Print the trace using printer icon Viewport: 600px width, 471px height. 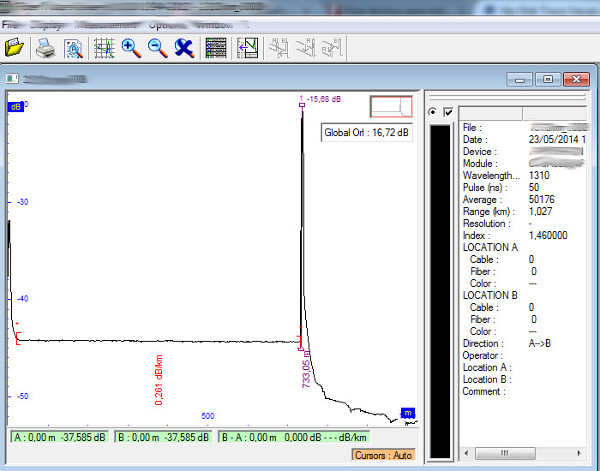click(x=45, y=48)
